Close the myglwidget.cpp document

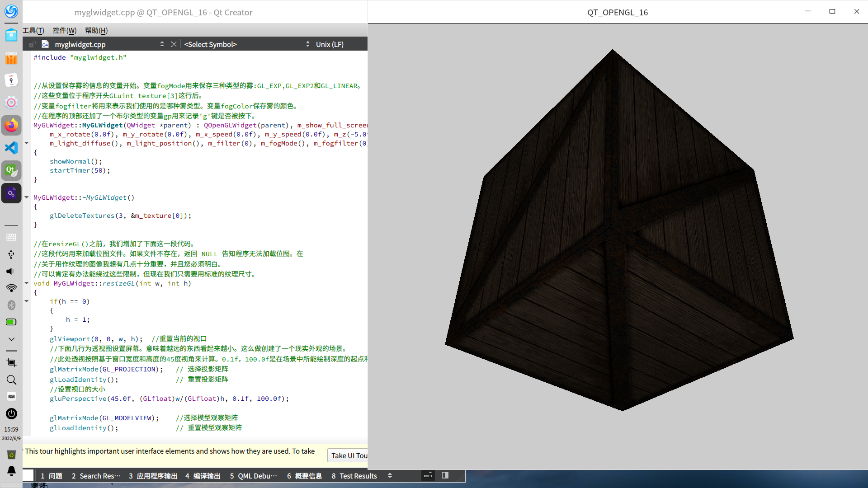pyautogui.click(x=174, y=44)
